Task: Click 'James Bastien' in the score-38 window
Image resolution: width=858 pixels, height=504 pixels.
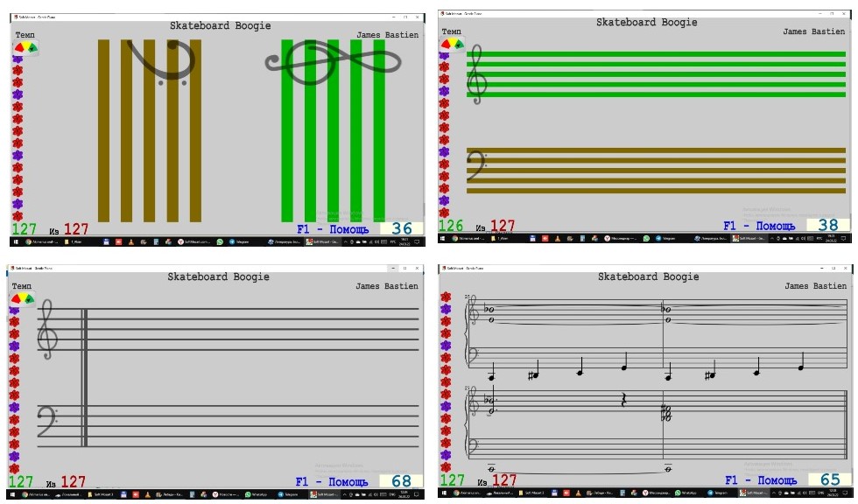Action: point(813,31)
